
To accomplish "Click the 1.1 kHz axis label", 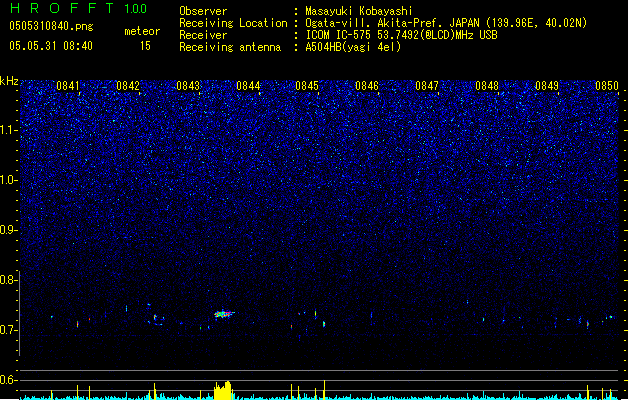I will [x=8, y=130].
